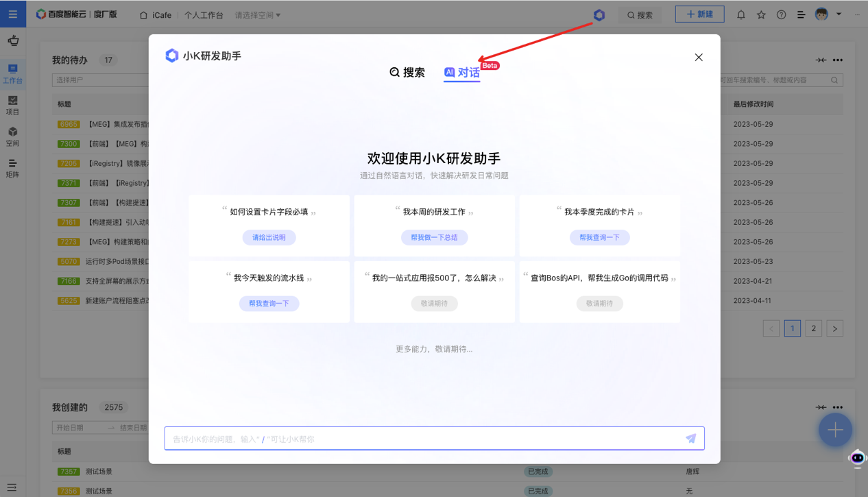Open the help question mark icon

click(x=781, y=14)
